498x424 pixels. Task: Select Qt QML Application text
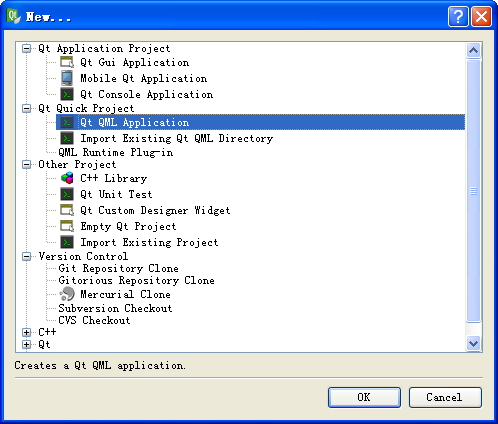(x=135, y=122)
